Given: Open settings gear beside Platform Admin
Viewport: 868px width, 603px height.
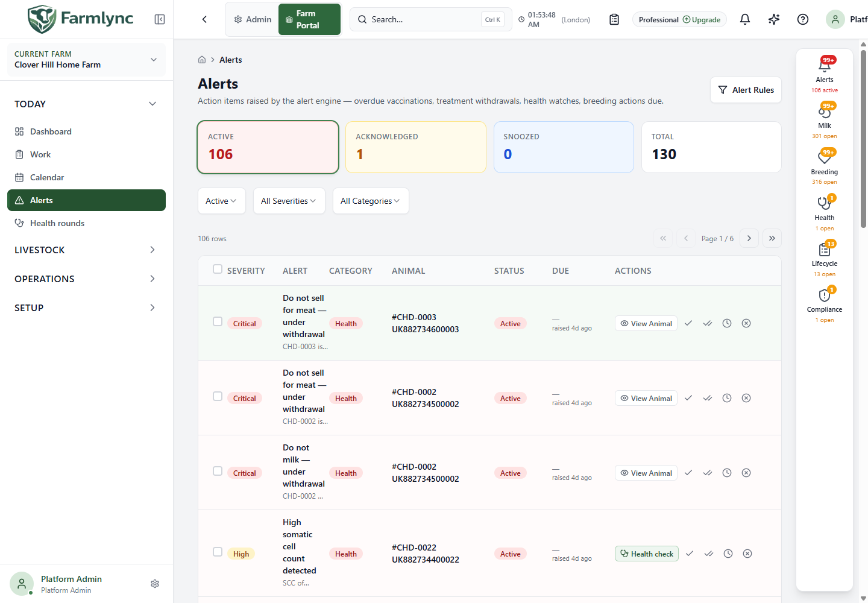Looking at the screenshot, I should (x=155, y=584).
